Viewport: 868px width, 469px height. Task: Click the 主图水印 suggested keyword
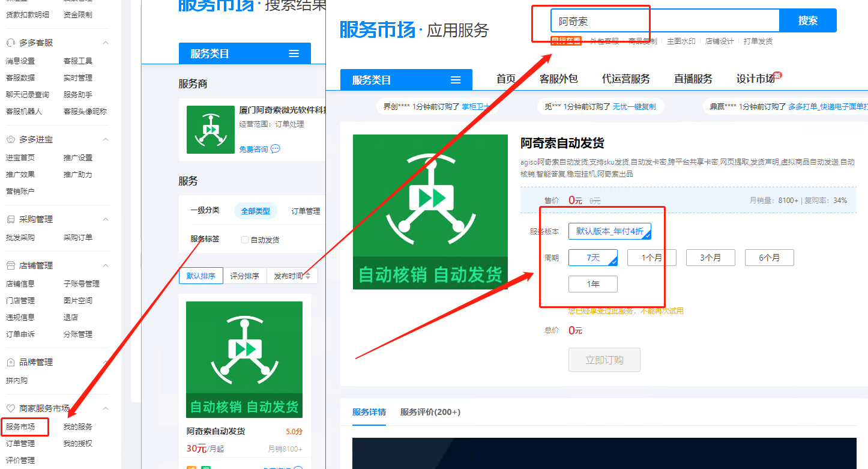[681, 41]
